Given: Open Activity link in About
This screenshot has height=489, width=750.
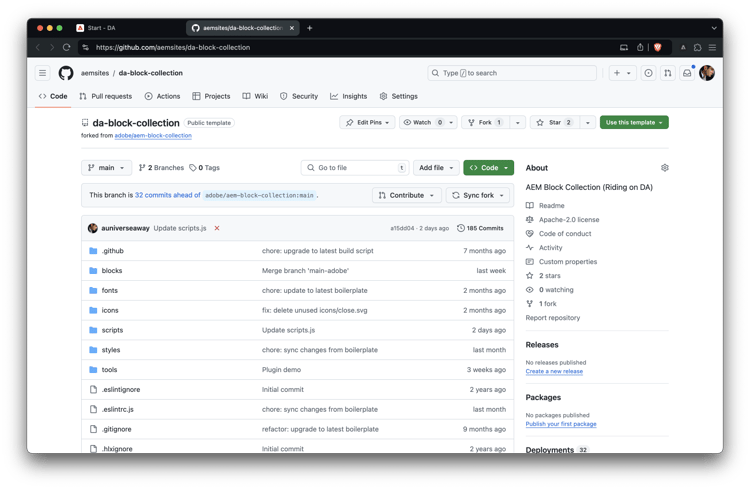Looking at the screenshot, I should tap(551, 248).
